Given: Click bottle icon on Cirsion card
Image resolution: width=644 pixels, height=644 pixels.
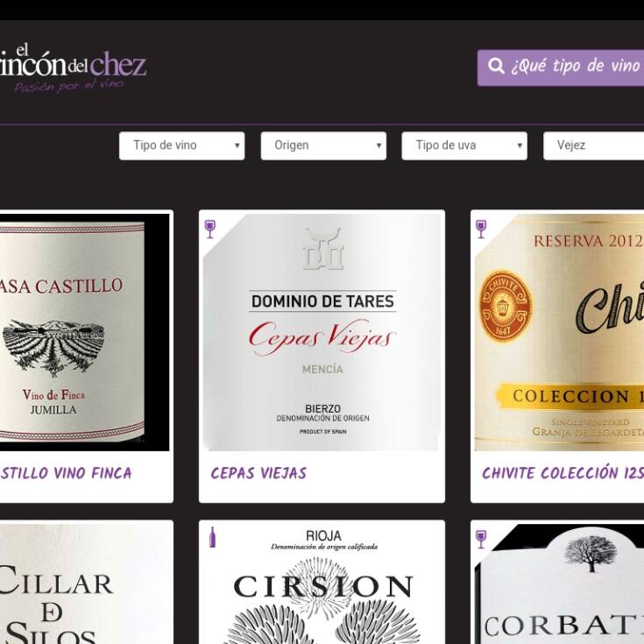Looking at the screenshot, I should tap(212, 537).
